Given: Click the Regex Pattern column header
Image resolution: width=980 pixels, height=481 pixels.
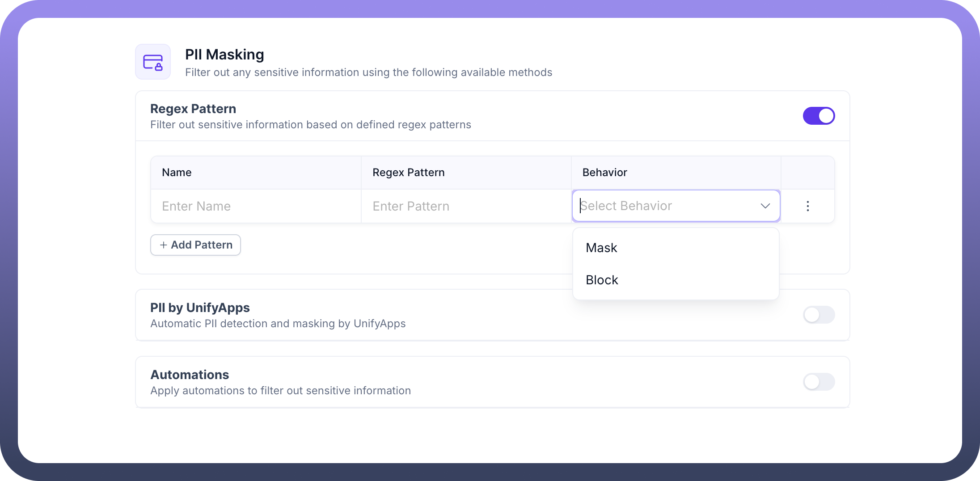Looking at the screenshot, I should pos(408,173).
